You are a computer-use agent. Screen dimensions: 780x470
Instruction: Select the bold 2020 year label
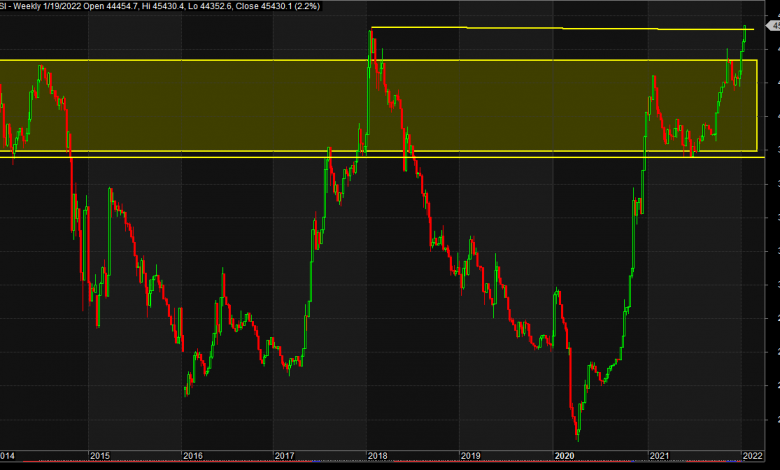click(x=565, y=455)
